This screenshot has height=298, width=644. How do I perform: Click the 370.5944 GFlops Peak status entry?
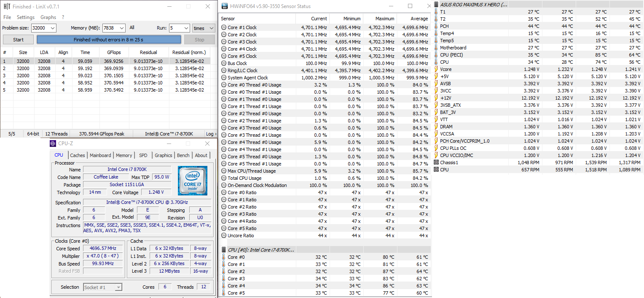[102, 134]
